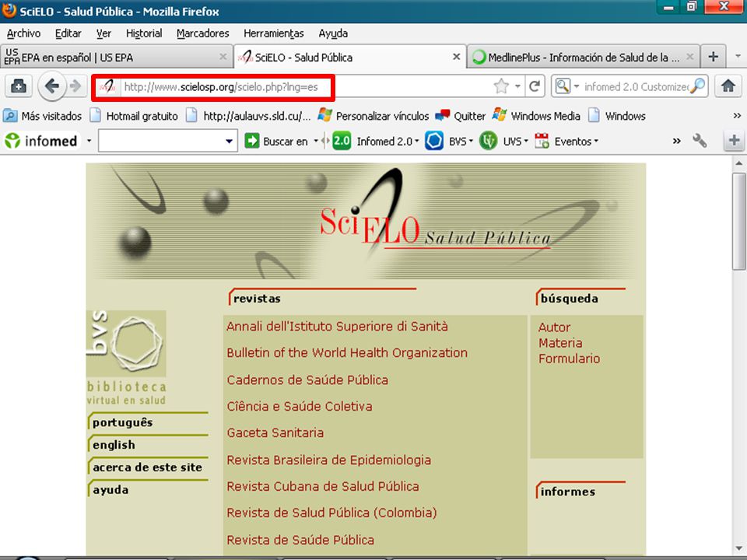
Task: Click the blue BVS toolbar icon
Action: (x=434, y=141)
